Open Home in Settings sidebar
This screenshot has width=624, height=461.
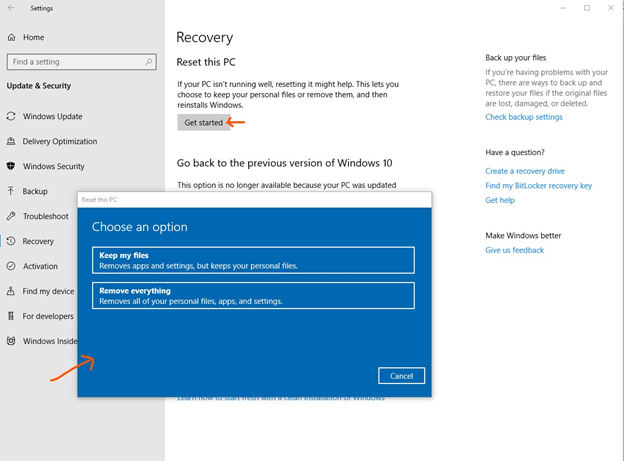(x=33, y=37)
